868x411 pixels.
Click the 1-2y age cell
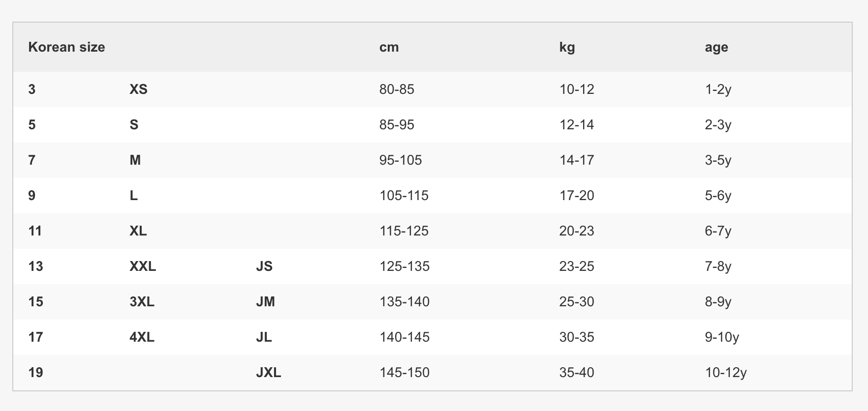718,89
